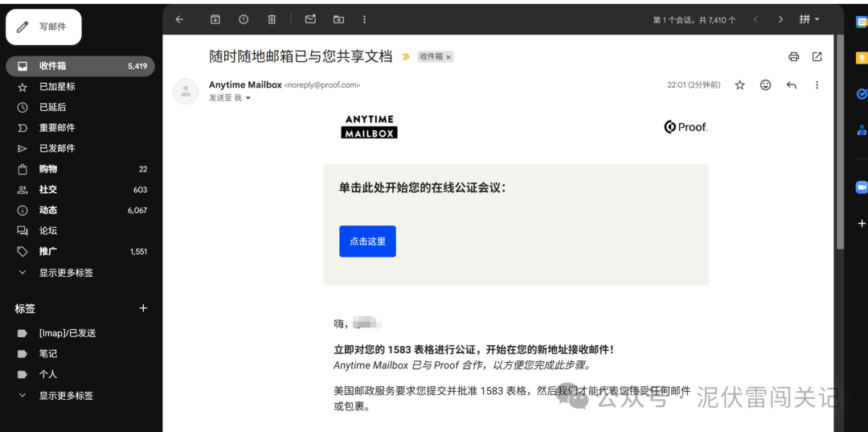This screenshot has width=868, height=432.
Task: Add an emoji reaction to the message
Action: [x=766, y=85]
